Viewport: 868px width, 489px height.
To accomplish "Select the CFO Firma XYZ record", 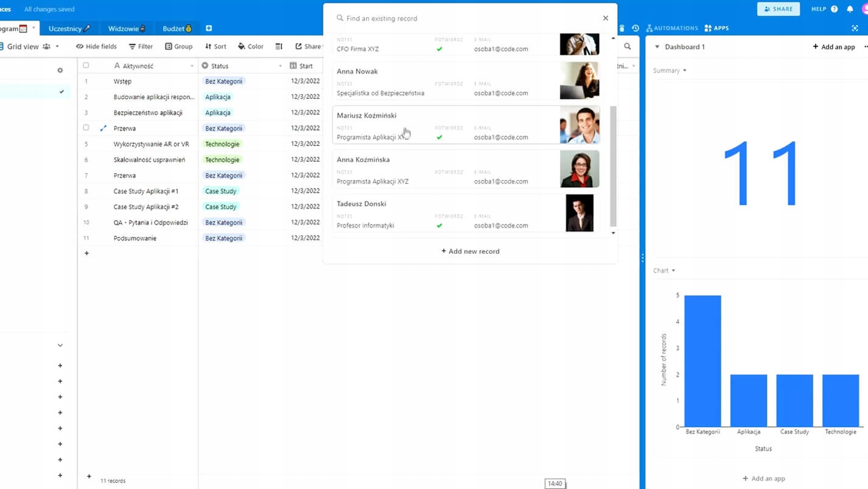I will pos(466,45).
